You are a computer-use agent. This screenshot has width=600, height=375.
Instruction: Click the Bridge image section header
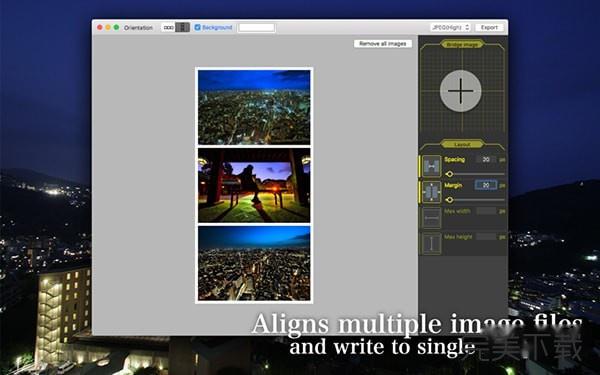point(462,44)
